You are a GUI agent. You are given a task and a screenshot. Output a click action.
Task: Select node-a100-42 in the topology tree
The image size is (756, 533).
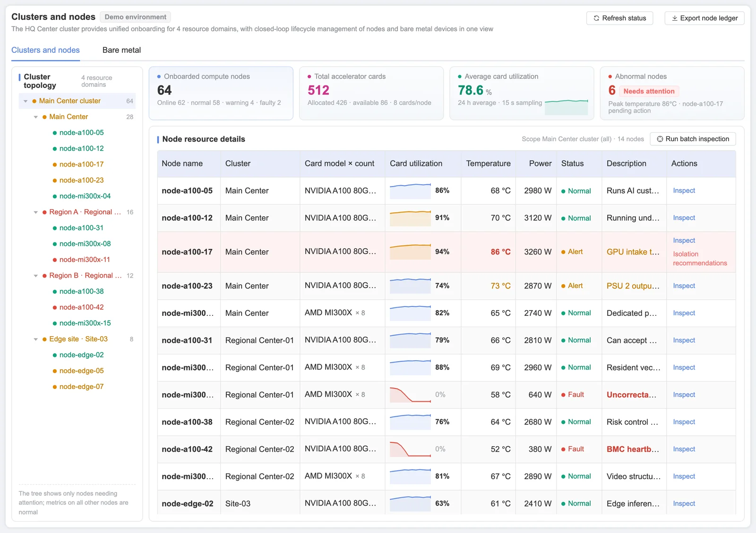[81, 307]
